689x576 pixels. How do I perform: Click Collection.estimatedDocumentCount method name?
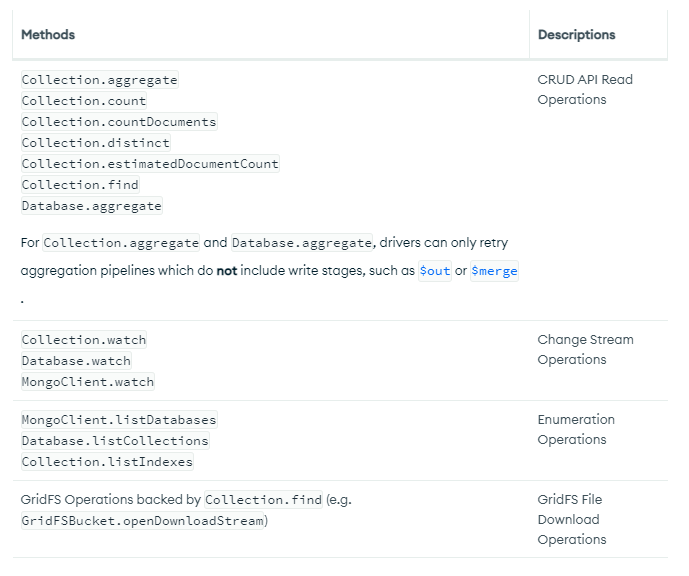pos(150,164)
